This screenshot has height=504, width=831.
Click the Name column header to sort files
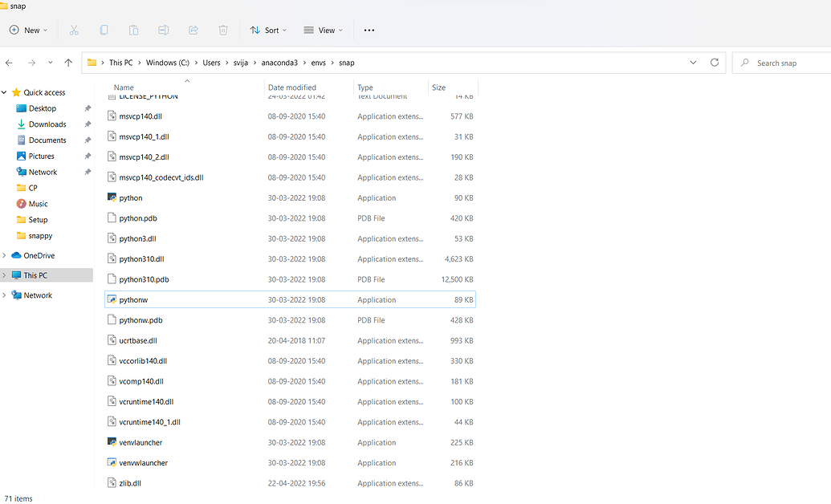[x=123, y=87]
